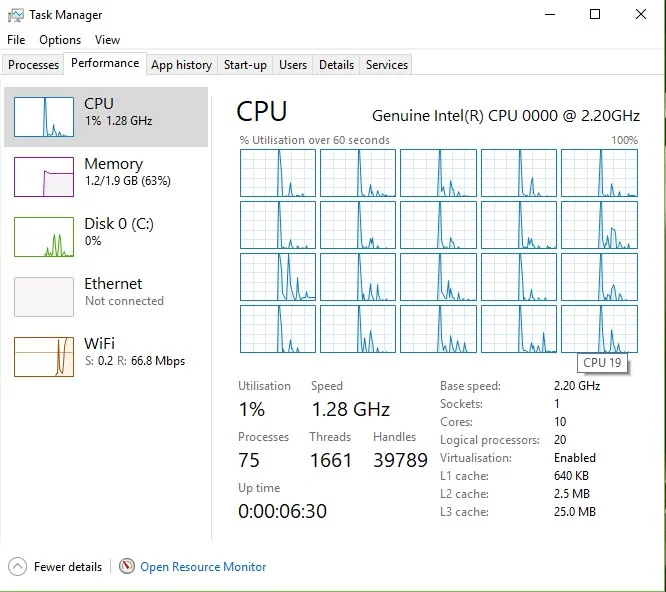
Task: Click the Disk 0 (C:) label
Action: click(119, 223)
